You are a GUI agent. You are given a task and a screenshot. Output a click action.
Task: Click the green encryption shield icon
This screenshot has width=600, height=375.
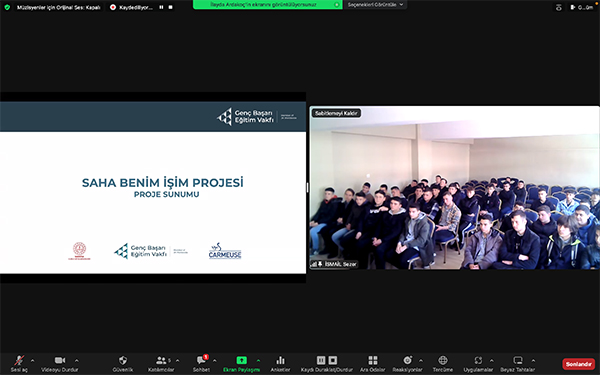coord(7,7)
